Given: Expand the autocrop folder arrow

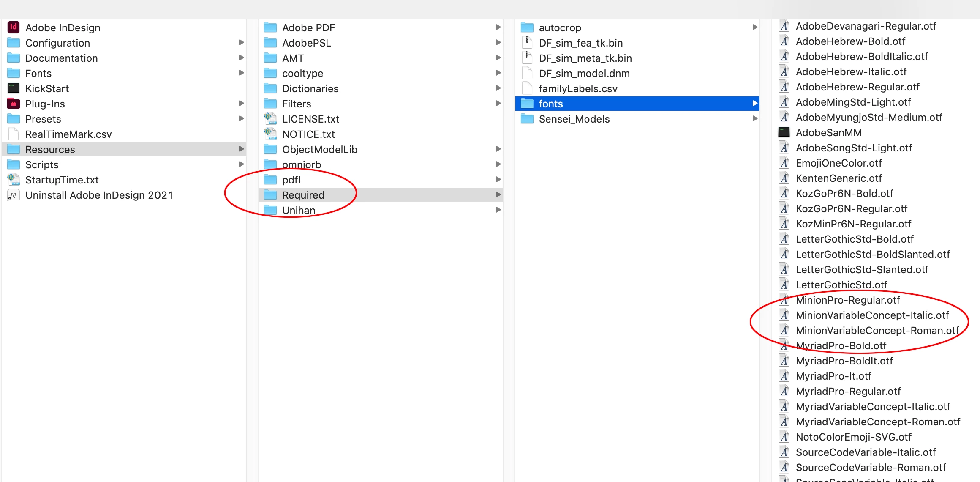Looking at the screenshot, I should (755, 27).
